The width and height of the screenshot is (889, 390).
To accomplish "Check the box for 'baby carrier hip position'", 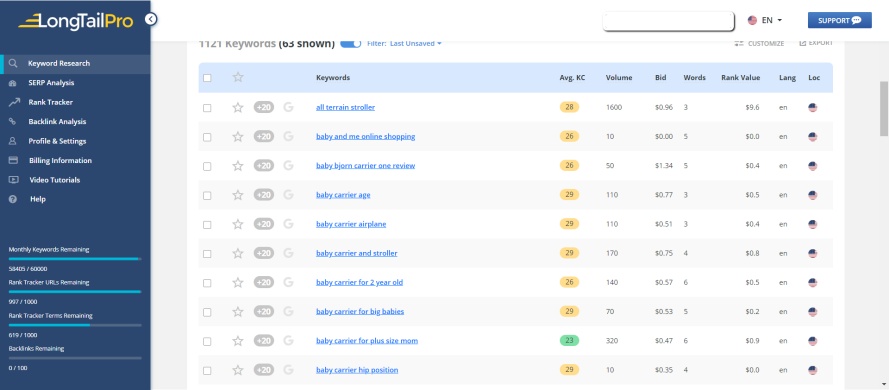I will [207, 371].
